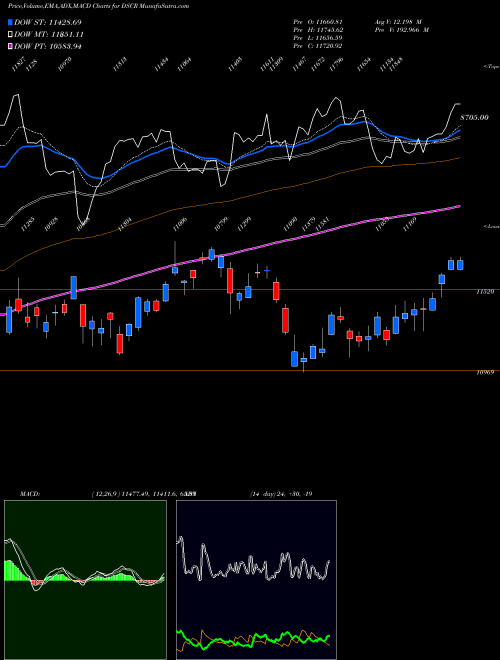Click the (14 day) ADX values label
The image size is (500, 660).
pyautogui.click(x=281, y=494)
